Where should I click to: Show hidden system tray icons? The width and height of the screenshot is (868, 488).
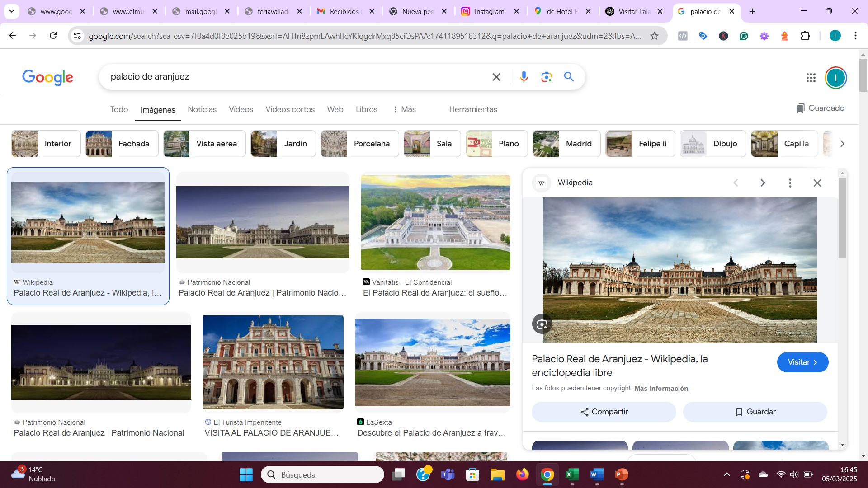[x=726, y=474]
